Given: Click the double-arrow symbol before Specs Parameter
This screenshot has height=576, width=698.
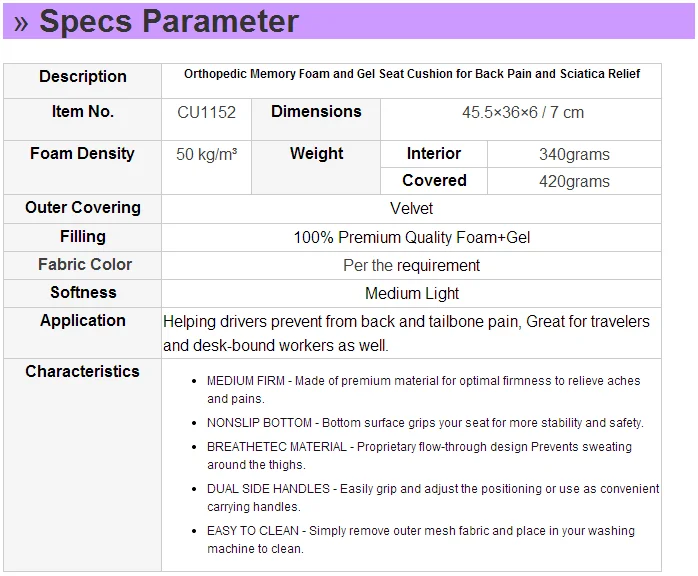Looking at the screenshot, I should coord(21,23).
